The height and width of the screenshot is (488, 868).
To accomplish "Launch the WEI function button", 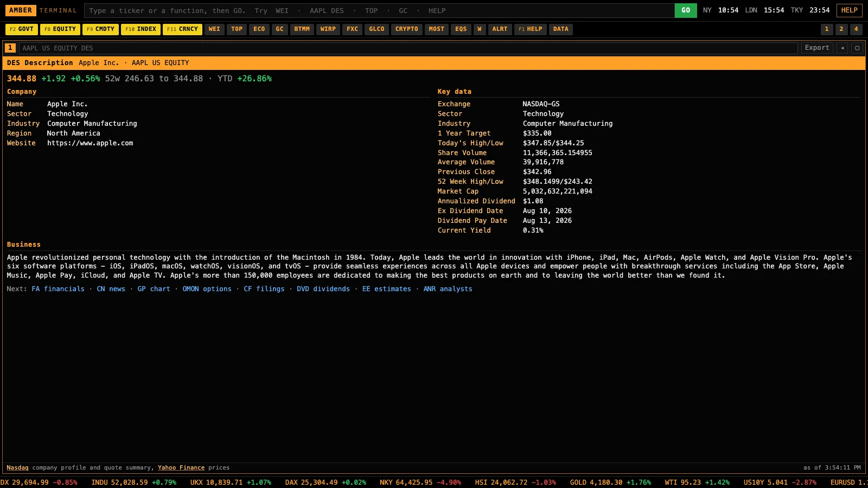I will tap(214, 29).
